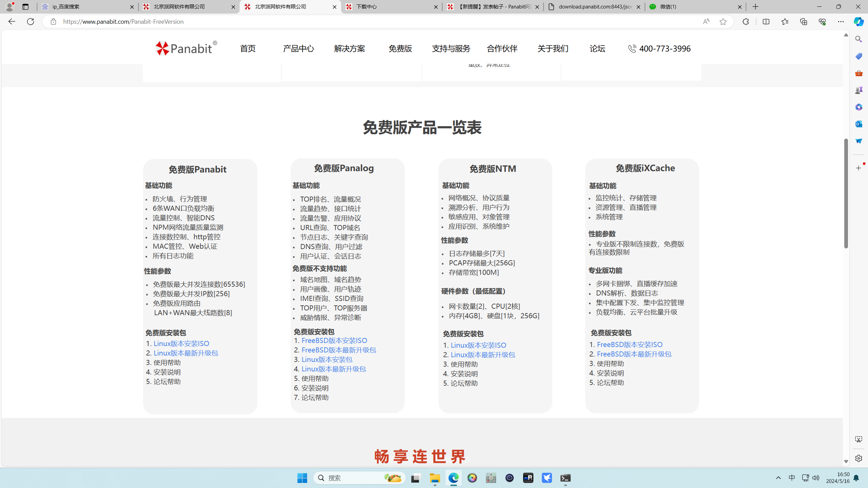The height and width of the screenshot is (488, 868).
Task: Open sidebar screenshot tool icon
Action: click(x=859, y=439)
